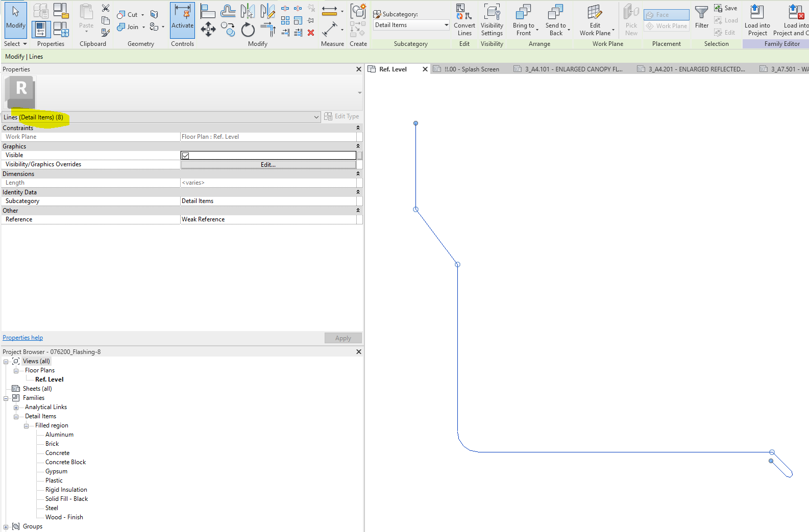Click the Rotate tool icon
The image size is (809, 532).
coord(248,30)
